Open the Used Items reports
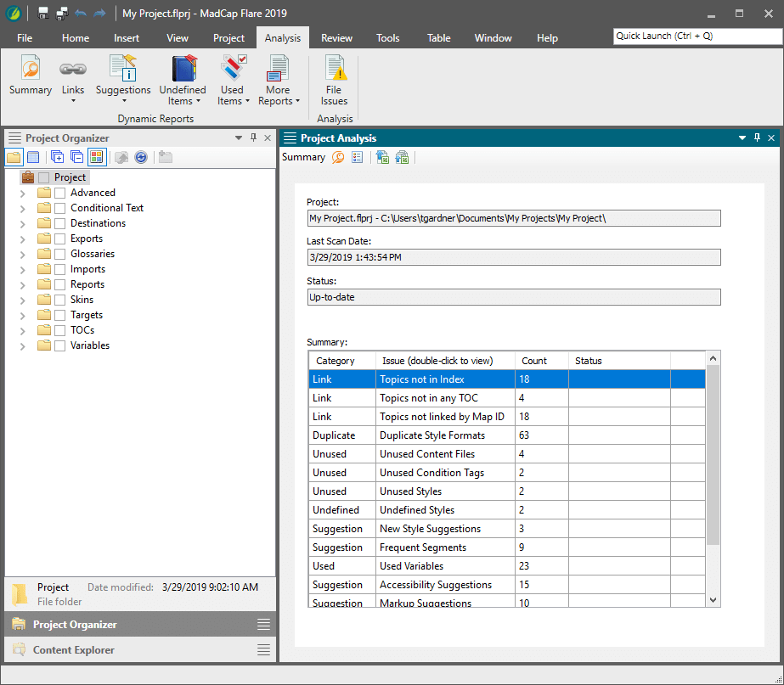 coord(233,80)
